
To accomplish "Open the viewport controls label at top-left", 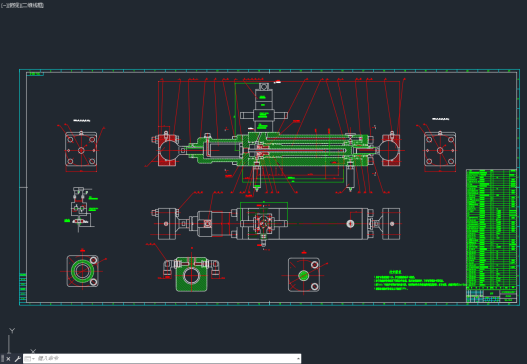I will tap(22, 5).
